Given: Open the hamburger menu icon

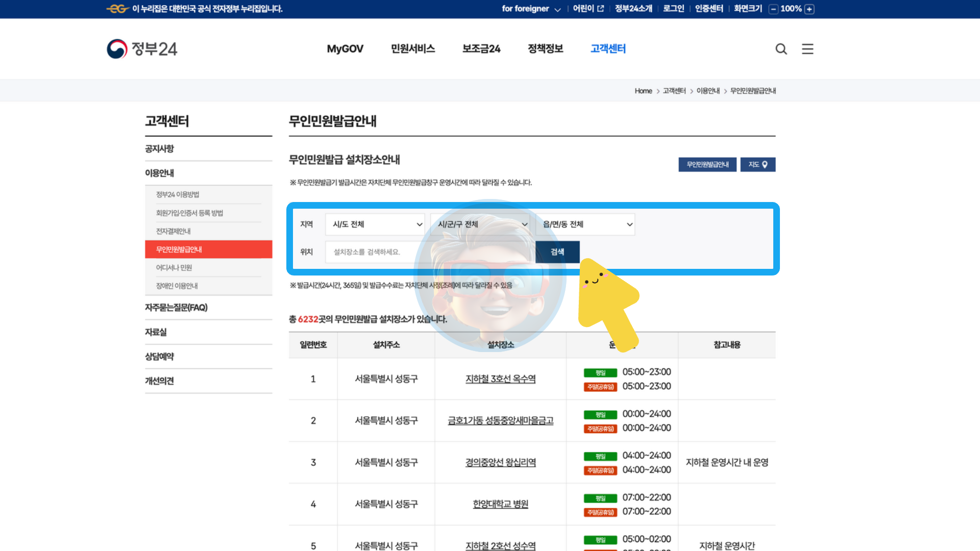Looking at the screenshot, I should [807, 49].
